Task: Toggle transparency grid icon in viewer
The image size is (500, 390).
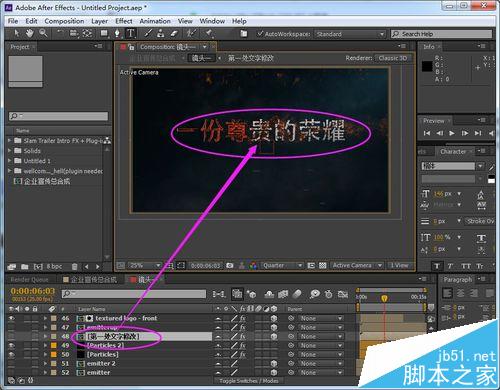Action: click(x=322, y=266)
